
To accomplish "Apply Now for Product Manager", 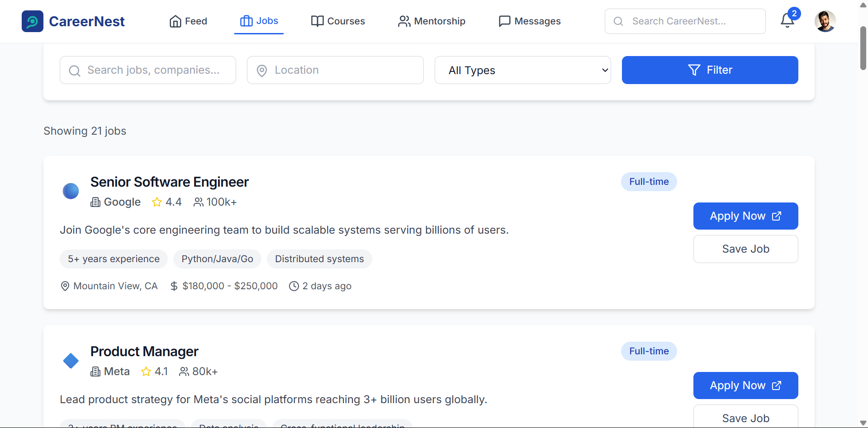I will tap(745, 386).
